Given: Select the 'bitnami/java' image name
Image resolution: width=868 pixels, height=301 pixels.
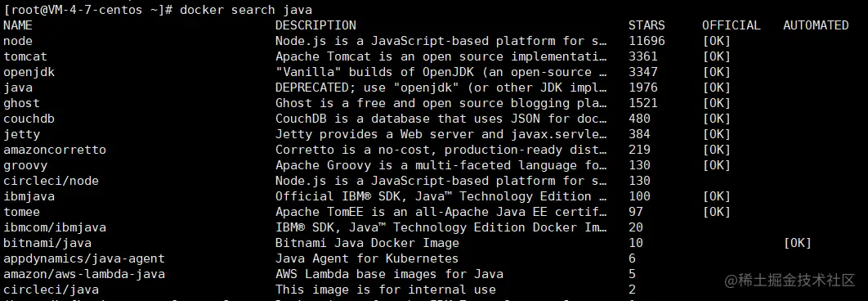Looking at the screenshot, I should [47, 242].
